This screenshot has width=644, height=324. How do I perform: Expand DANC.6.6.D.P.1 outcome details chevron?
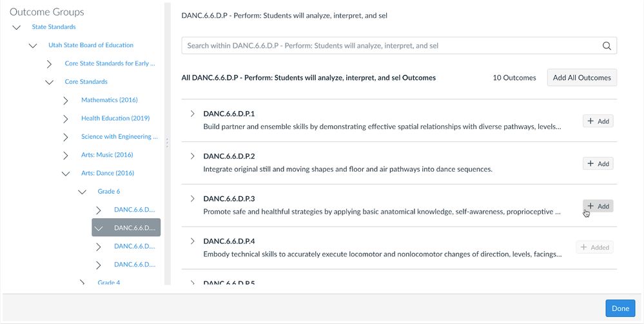coord(192,114)
